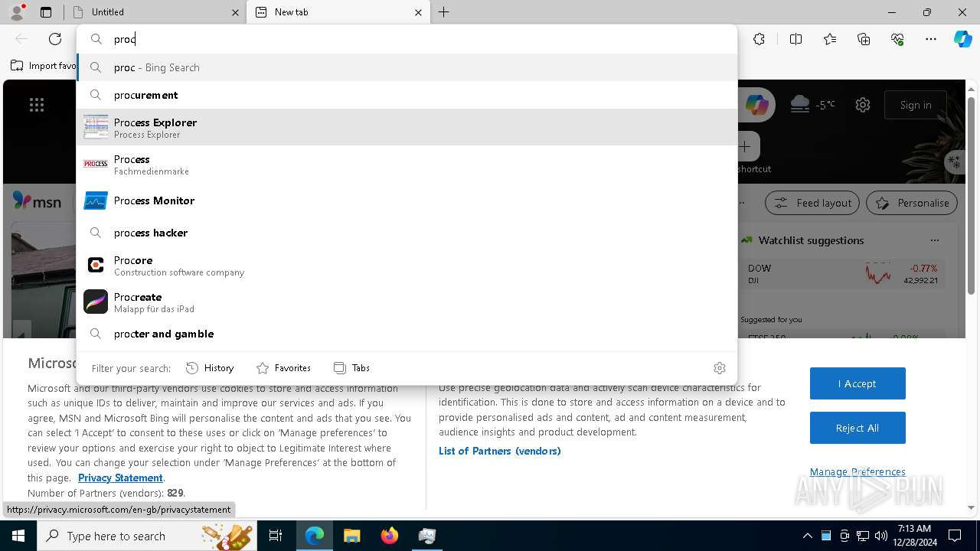Open Import favorites bookmark item
This screenshot has width=980, height=551.
tap(43, 66)
